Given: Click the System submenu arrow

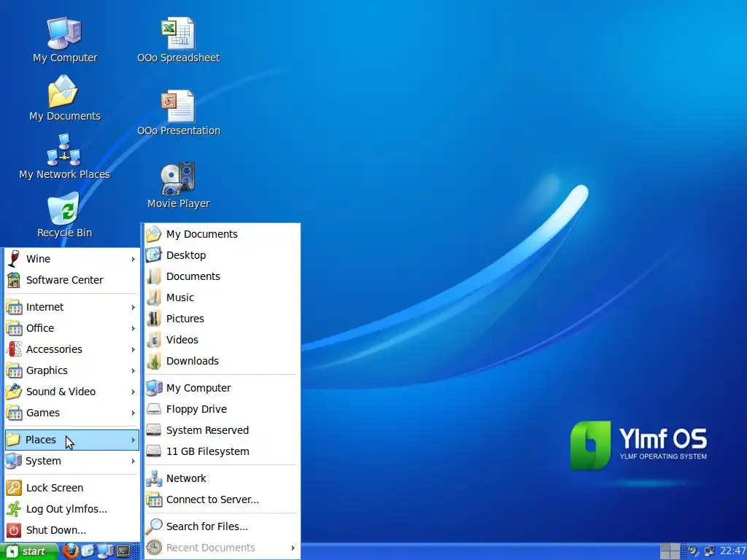Looking at the screenshot, I should click(x=133, y=461).
